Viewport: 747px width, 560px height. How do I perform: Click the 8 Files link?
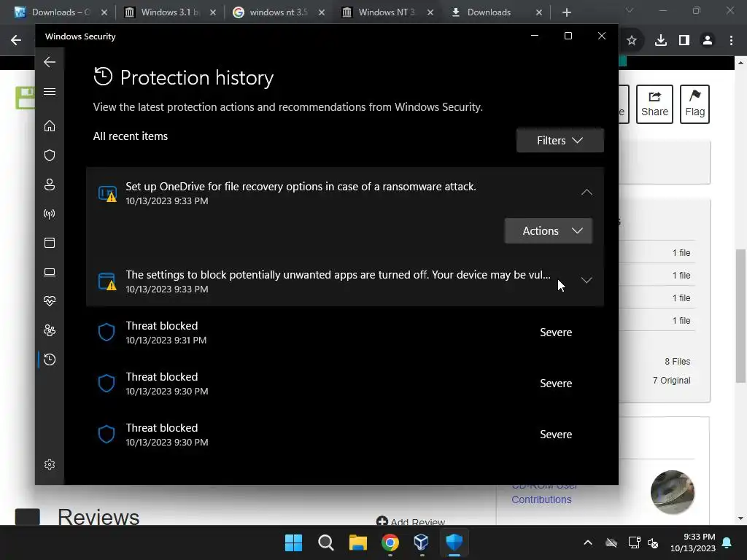click(x=678, y=362)
